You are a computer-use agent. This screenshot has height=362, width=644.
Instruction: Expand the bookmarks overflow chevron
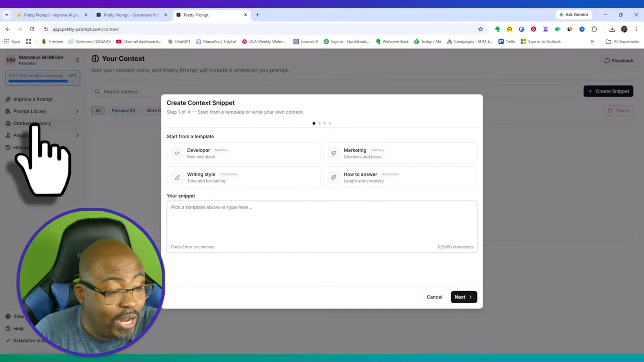click(x=592, y=42)
